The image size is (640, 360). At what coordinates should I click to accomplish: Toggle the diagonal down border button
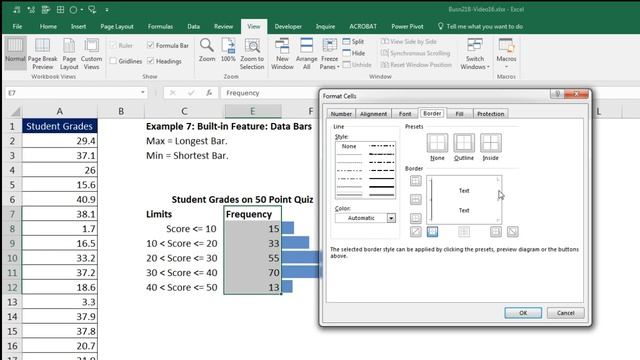(x=513, y=232)
